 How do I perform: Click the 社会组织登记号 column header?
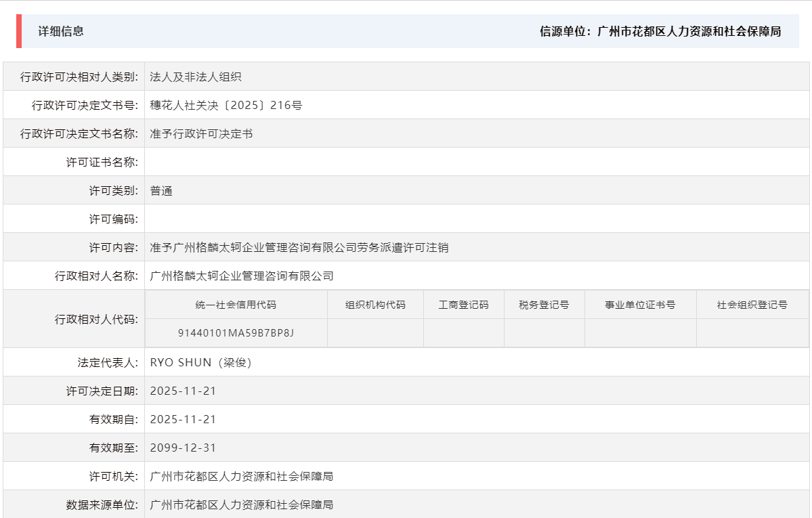(x=752, y=304)
